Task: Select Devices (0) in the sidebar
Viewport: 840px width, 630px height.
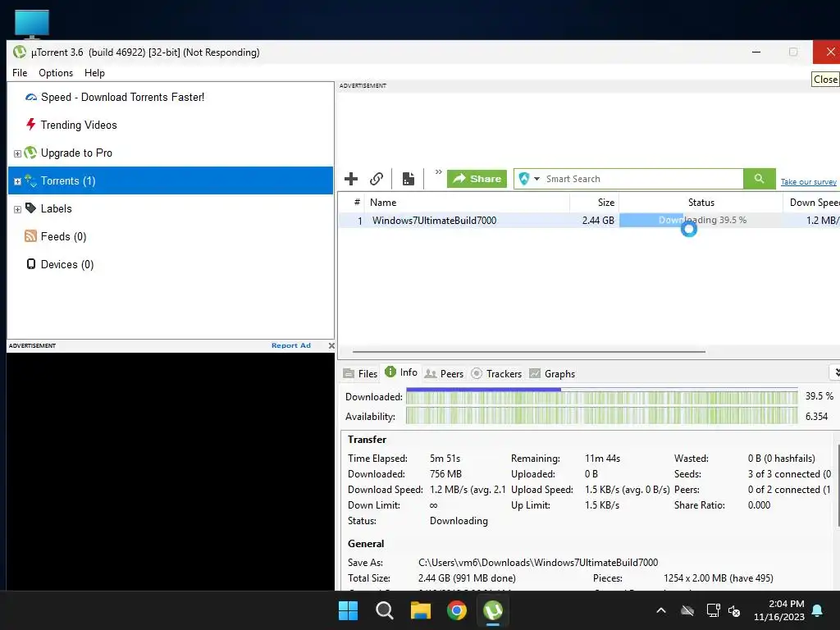Action: tap(67, 264)
